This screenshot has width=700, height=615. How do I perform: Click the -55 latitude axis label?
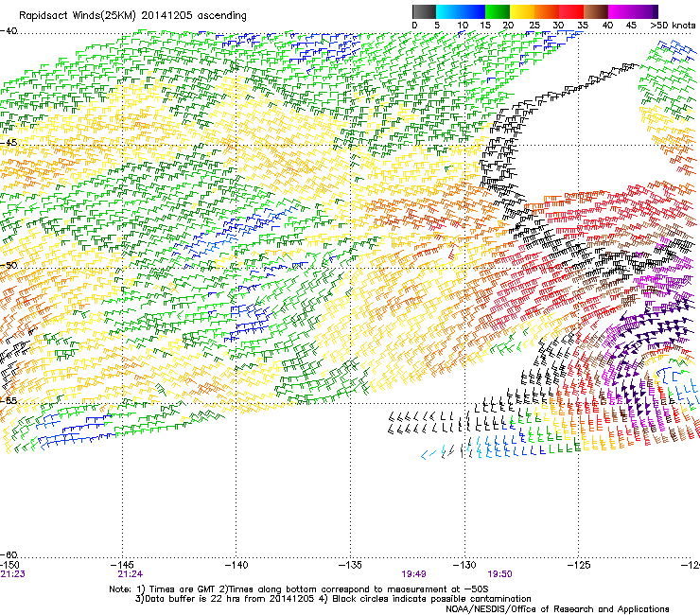[9, 400]
